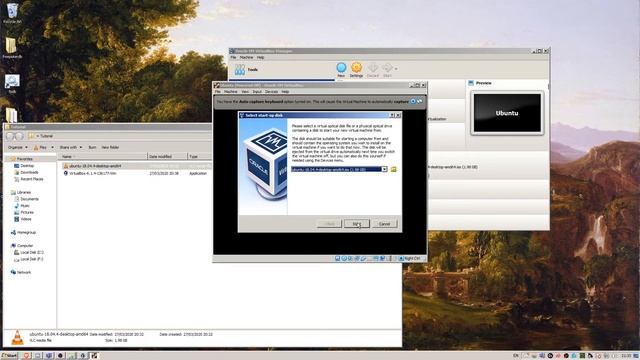Open Help menu in VirtualBox Manager

(260, 58)
